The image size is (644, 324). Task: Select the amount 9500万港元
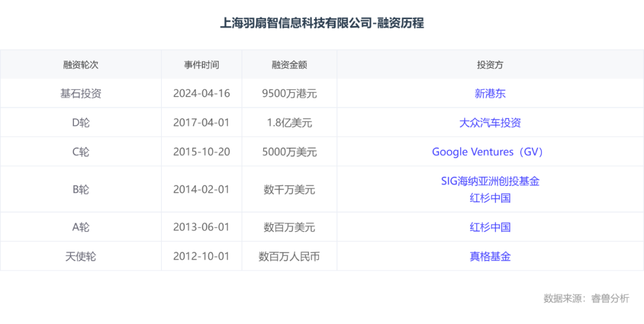click(x=289, y=94)
